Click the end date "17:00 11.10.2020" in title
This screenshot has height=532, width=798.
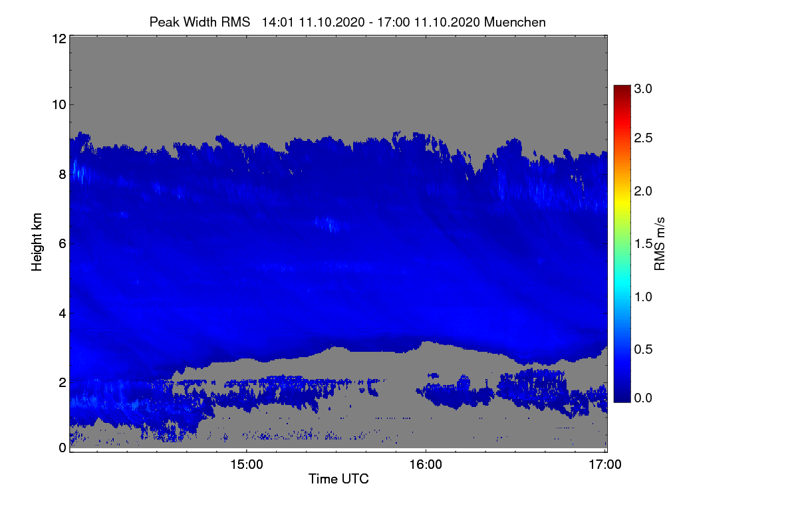coord(428,22)
